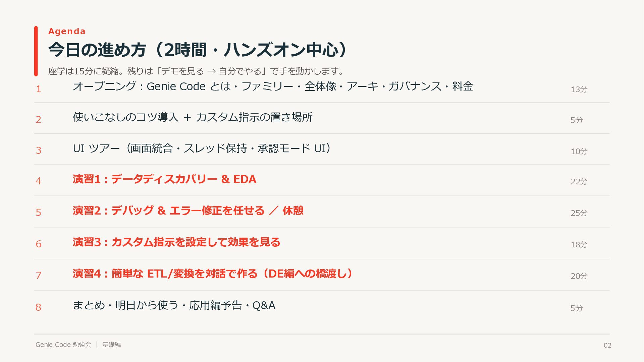Screen dimensions: 644x362
Task: Click the 13分 duration for item 1
Action: (579, 89)
